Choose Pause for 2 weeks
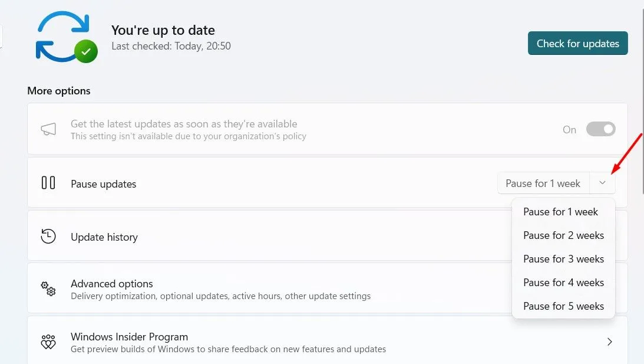The width and height of the screenshot is (644, 364). pos(563,235)
